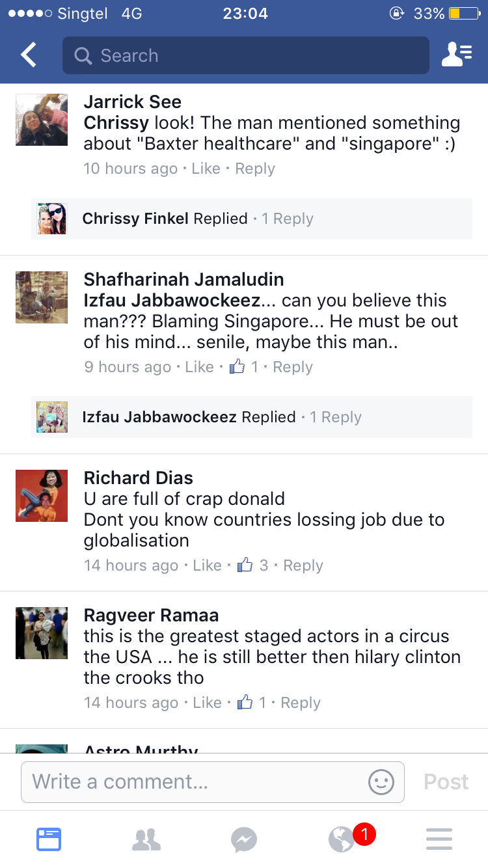Open Messenger from bottom bar
The height and width of the screenshot is (868, 488).
click(244, 839)
